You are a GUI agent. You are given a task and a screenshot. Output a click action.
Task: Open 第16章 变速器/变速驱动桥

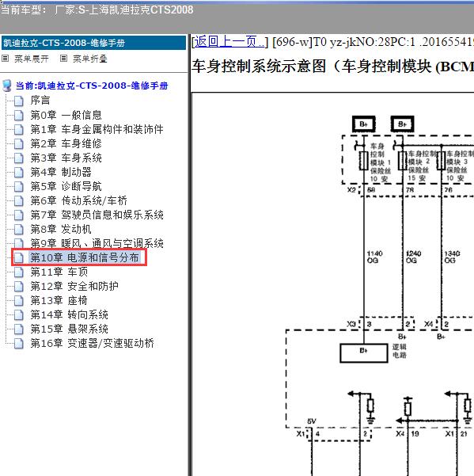tap(93, 343)
